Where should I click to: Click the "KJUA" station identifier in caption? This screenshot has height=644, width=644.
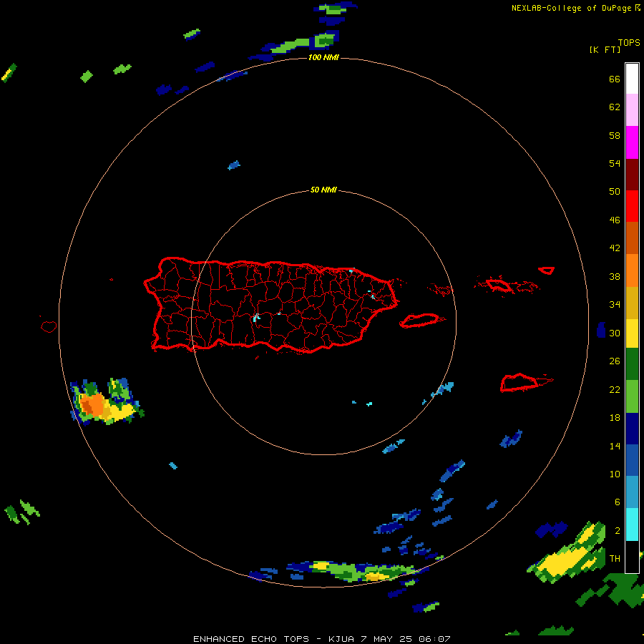[x=341, y=639]
